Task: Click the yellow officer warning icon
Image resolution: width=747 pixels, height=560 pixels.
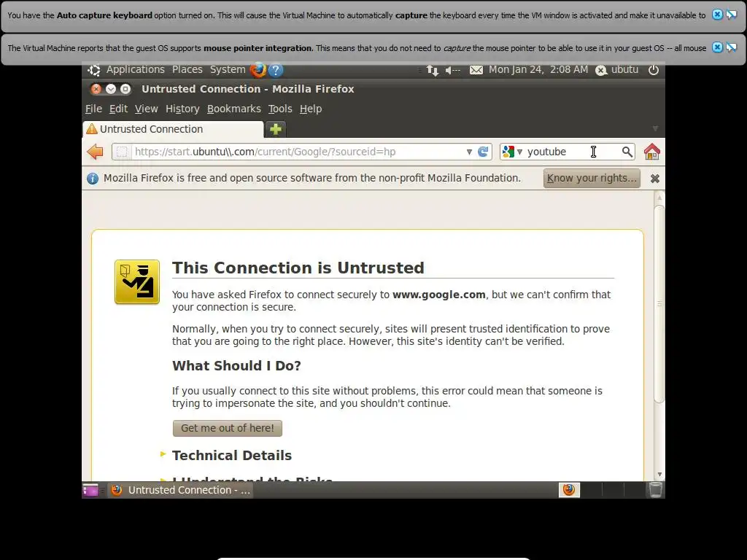Action: pos(137,282)
